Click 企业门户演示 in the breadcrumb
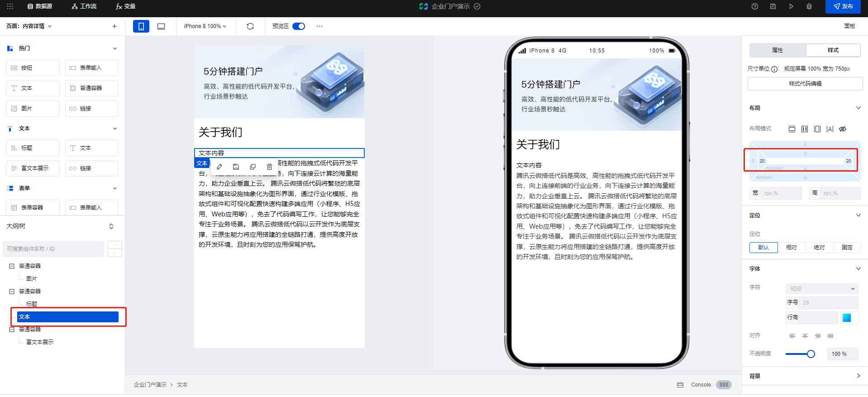Image resolution: width=868 pixels, height=397 pixels. [150, 385]
